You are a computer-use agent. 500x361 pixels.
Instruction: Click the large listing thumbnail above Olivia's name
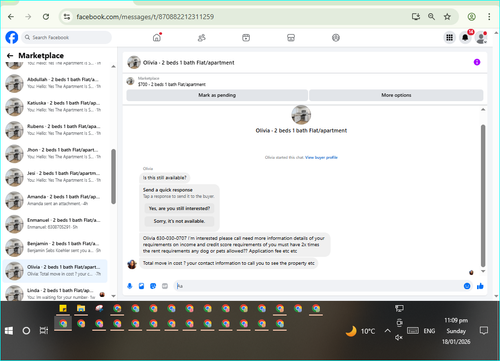point(301,115)
